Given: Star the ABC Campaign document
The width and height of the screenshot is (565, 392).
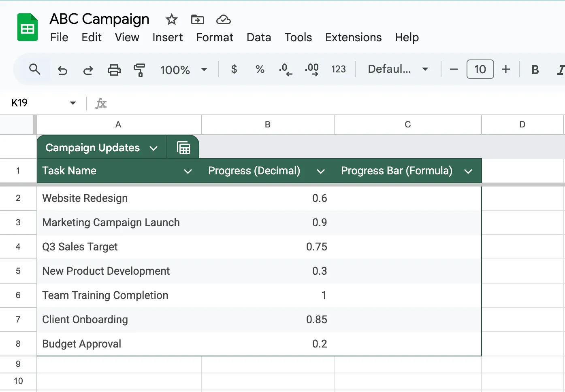Looking at the screenshot, I should (172, 19).
